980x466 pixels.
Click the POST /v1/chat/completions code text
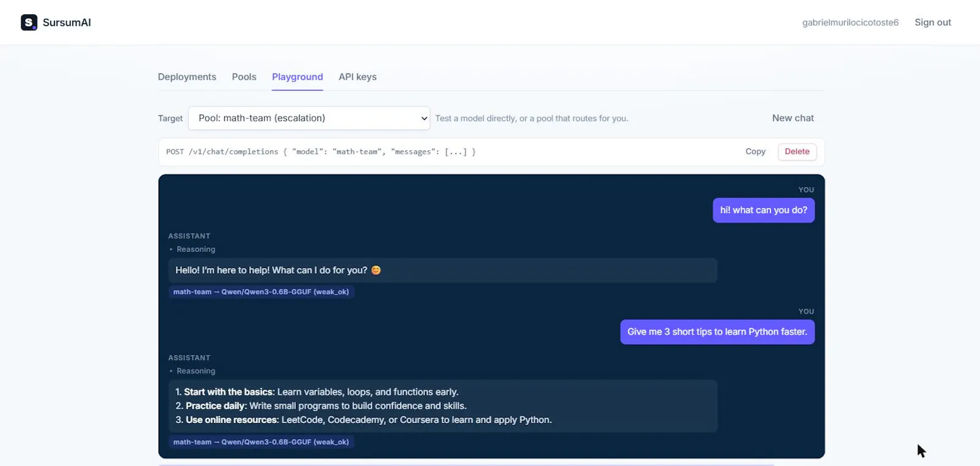point(321,152)
